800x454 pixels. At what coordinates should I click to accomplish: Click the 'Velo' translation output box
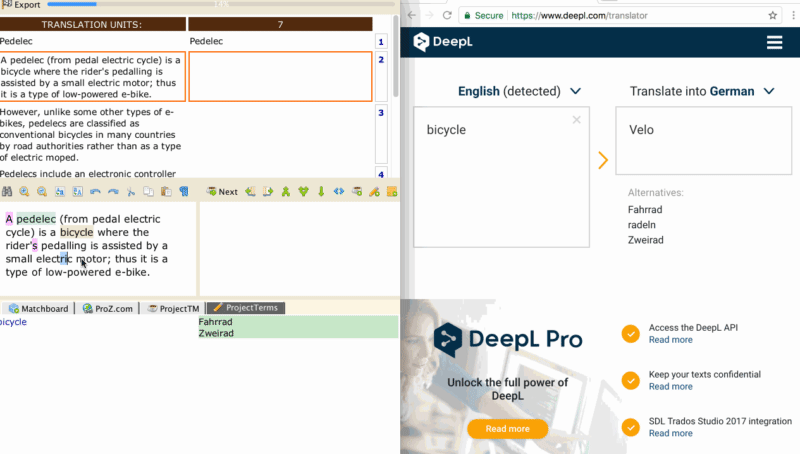point(704,141)
